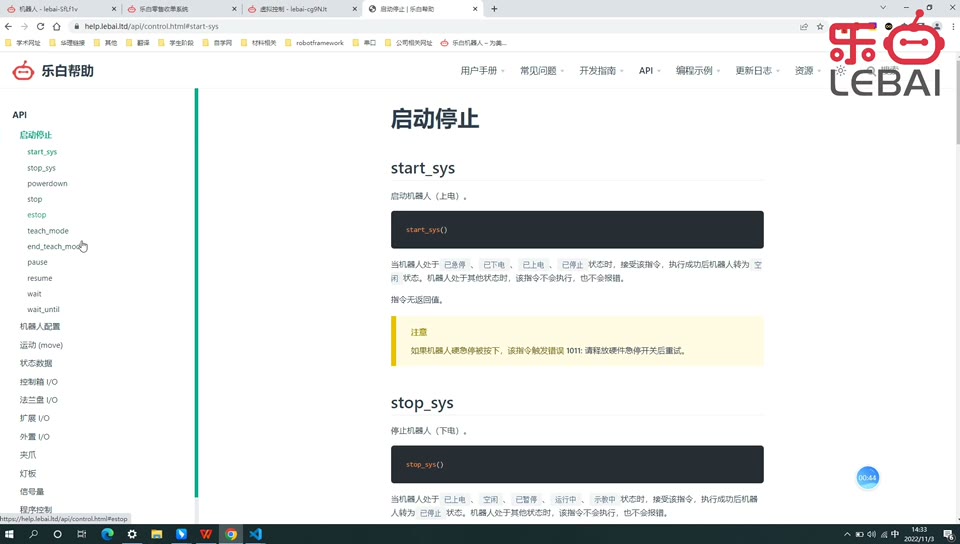960x544 pixels.
Task: Jump to teach_mode in the sidebar
Action: pyautogui.click(x=48, y=231)
